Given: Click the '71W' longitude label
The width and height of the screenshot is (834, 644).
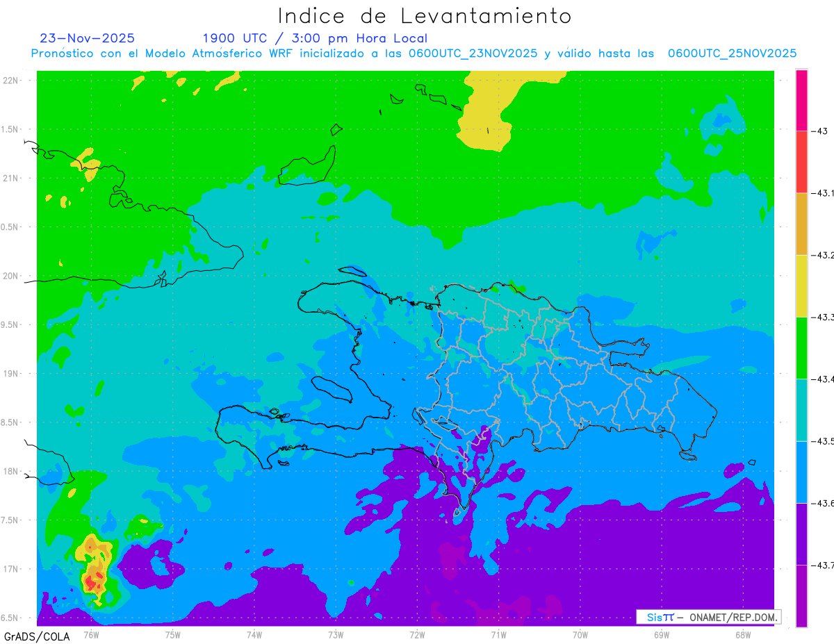Looking at the screenshot, I should (498, 634).
